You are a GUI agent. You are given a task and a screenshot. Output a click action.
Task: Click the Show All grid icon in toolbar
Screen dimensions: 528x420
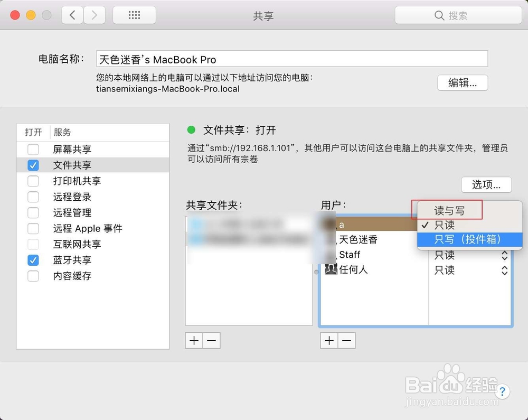[134, 15]
